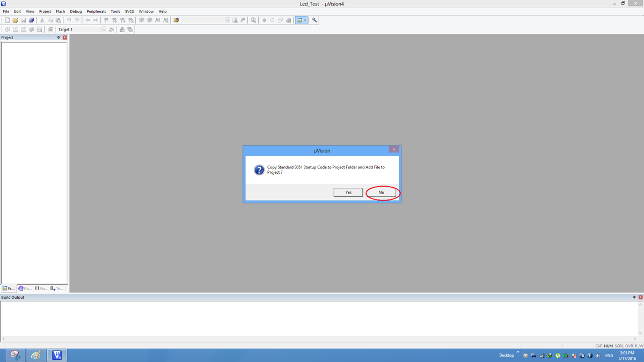Image resolution: width=644 pixels, height=362 pixels.
Task: Close the µVision dialog with X
Action: (x=394, y=149)
